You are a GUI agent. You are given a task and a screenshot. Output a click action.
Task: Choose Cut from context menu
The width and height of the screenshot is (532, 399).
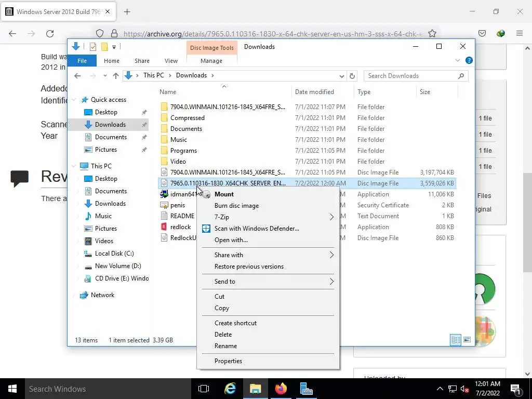[x=219, y=297]
